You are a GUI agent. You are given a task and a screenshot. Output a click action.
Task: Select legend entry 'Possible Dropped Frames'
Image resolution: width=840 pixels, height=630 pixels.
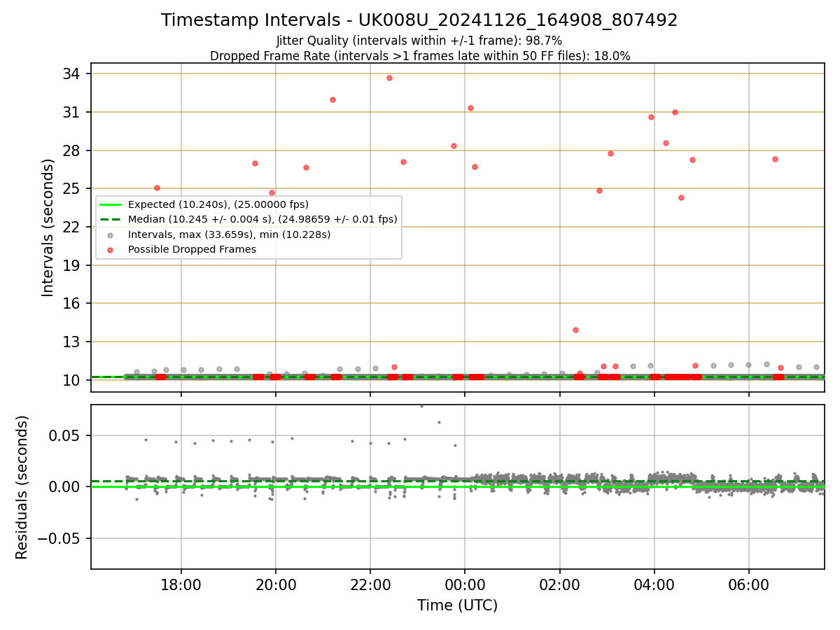(192, 249)
